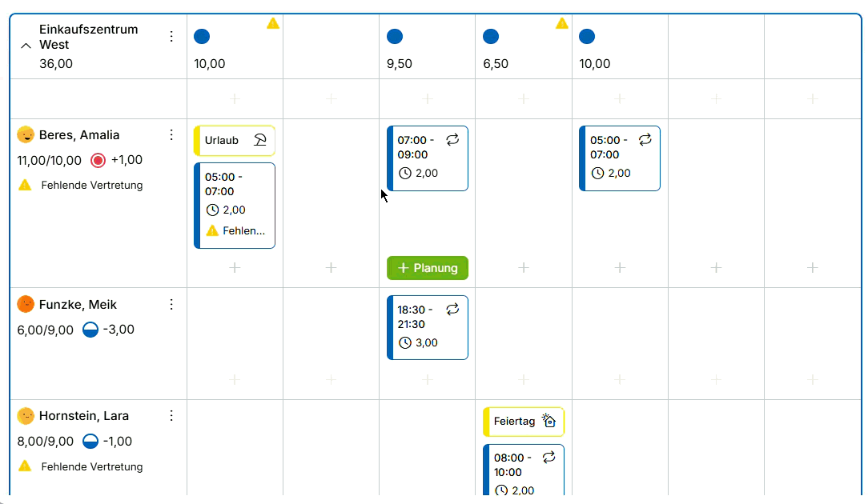Click the Feiertag umbrella-house icon
The width and height of the screenshot is (868, 504).
(x=549, y=421)
